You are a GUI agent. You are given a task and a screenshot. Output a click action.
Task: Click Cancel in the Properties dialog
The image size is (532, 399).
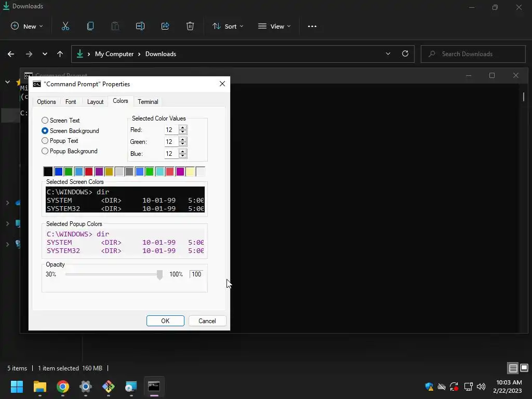tap(207, 321)
